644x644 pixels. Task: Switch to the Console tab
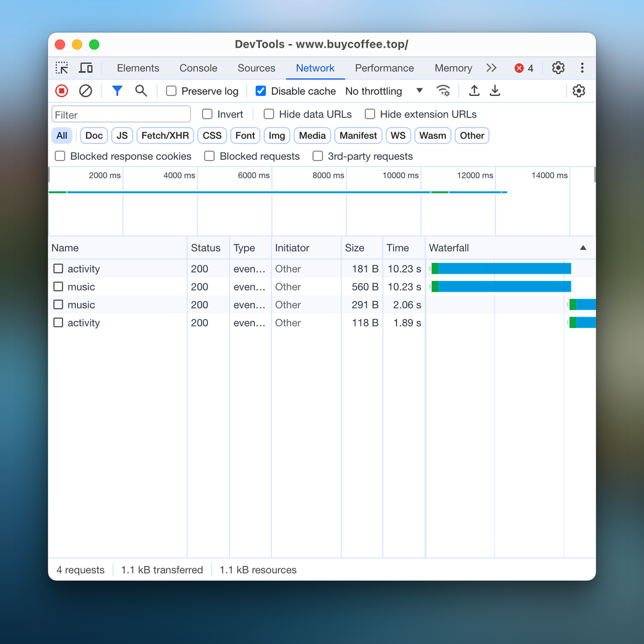198,68
